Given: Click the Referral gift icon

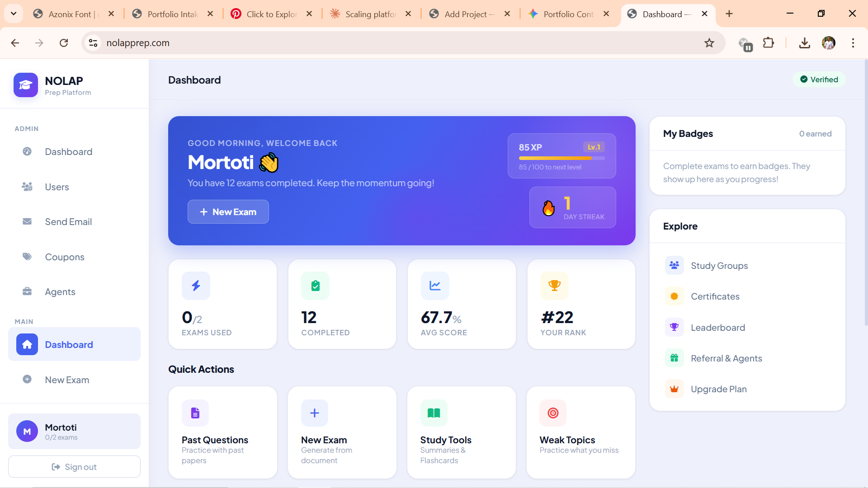Looking at the screenshot, I should coord(674,358).
